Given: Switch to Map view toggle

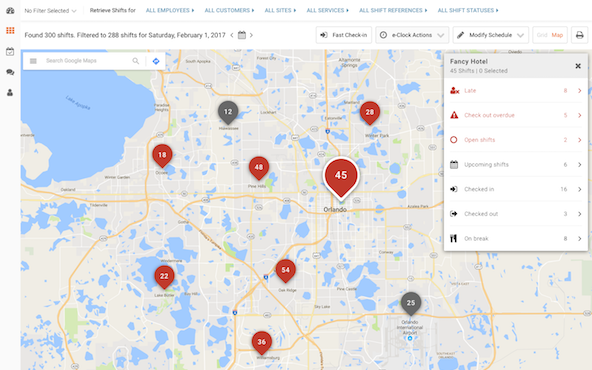Looking at the screenshot, I should tap(557, 35).
